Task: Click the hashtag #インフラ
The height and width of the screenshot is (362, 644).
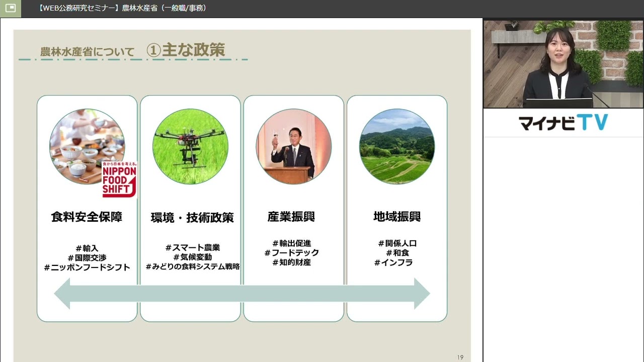Action: 393,262
